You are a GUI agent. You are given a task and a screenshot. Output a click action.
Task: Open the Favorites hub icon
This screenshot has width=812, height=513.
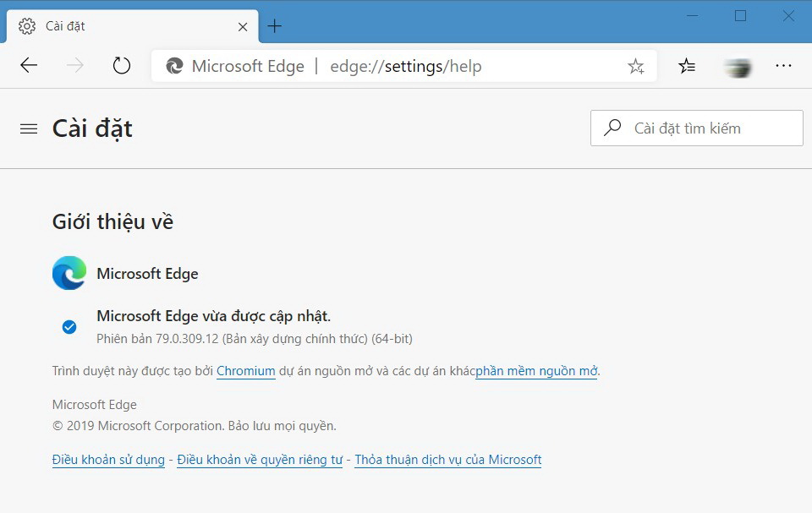(687, 65)
